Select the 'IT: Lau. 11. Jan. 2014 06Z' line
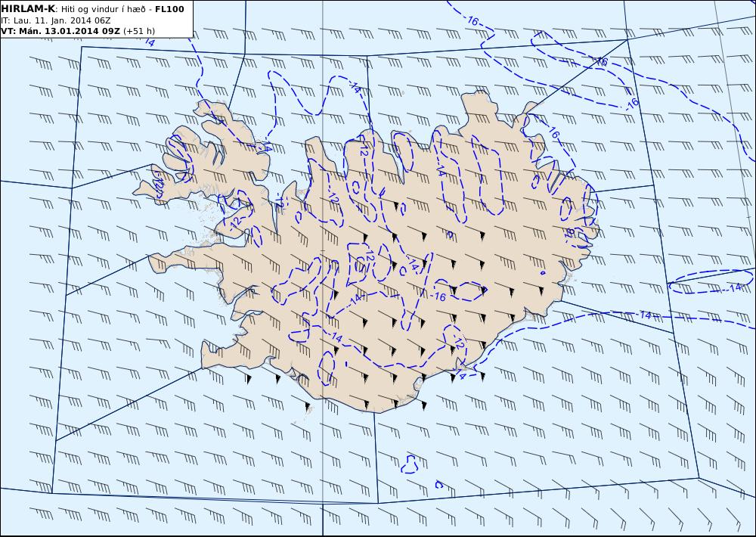 click(56, 20)
